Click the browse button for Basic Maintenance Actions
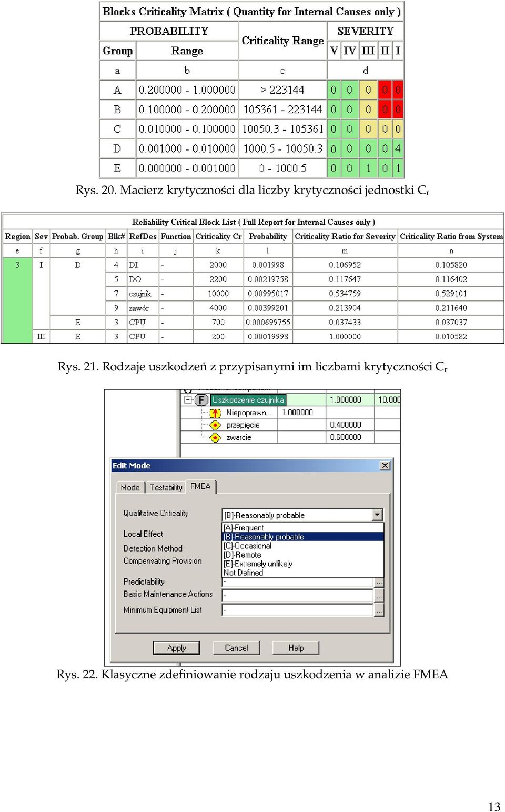 click(x=379, y=595)
